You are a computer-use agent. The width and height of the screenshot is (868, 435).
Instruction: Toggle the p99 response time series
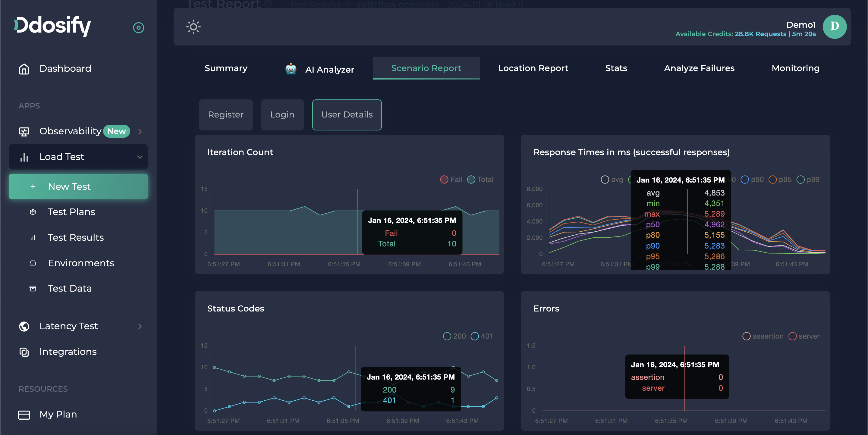[800, 180]
